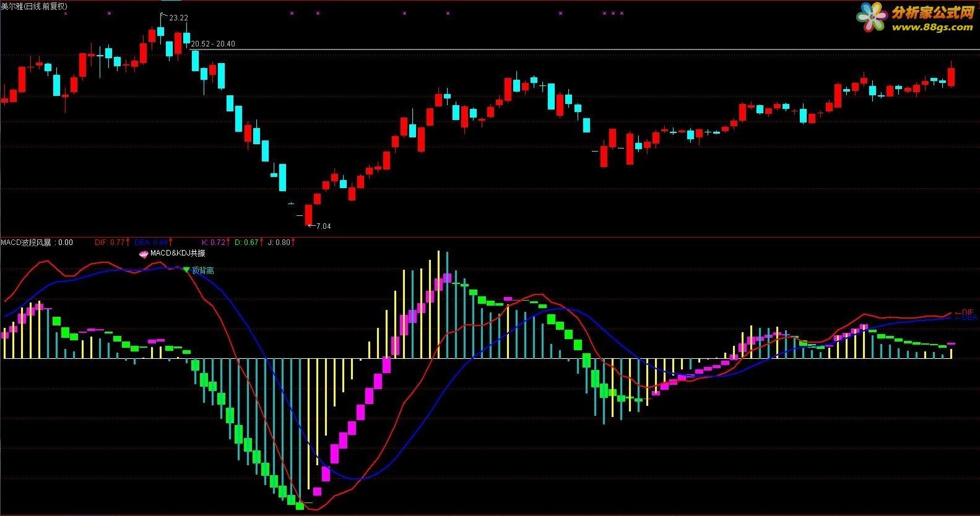The image size is (980, 516).
Task: Click the 7.04 low price label
Action: click(323, 226)
